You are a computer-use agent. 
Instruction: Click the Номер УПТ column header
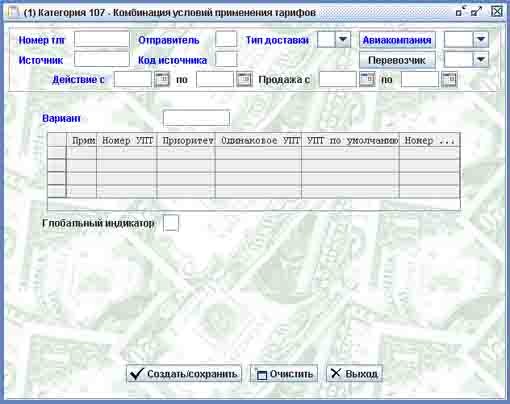point(127,140)
